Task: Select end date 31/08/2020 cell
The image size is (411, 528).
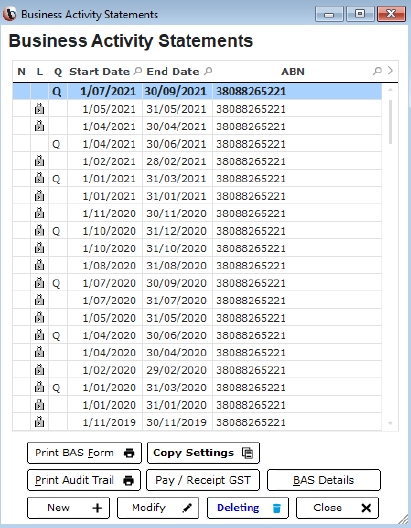Action: tap(176, 266)
